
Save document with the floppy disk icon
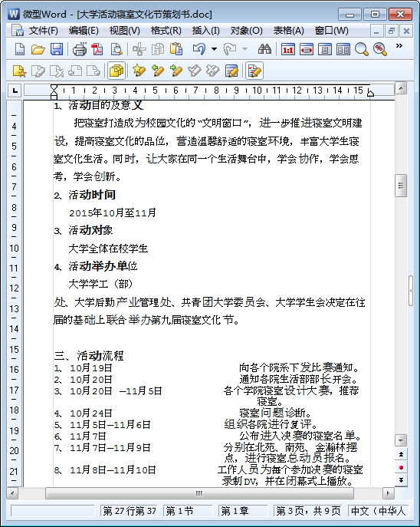(57, 49)
